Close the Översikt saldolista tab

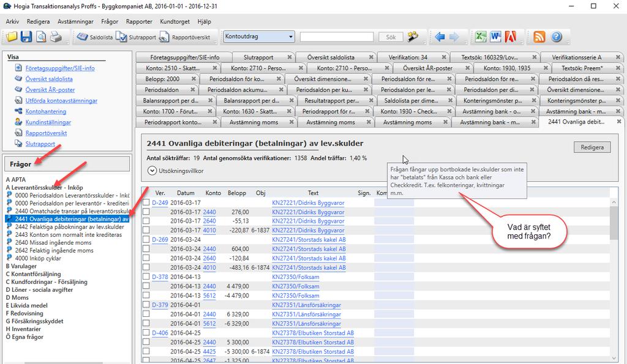coord(371,57)
